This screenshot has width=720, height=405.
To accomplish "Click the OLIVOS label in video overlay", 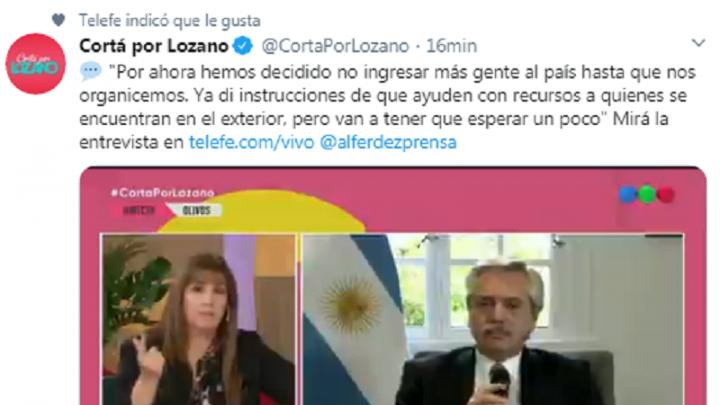I will pos(197,210).
